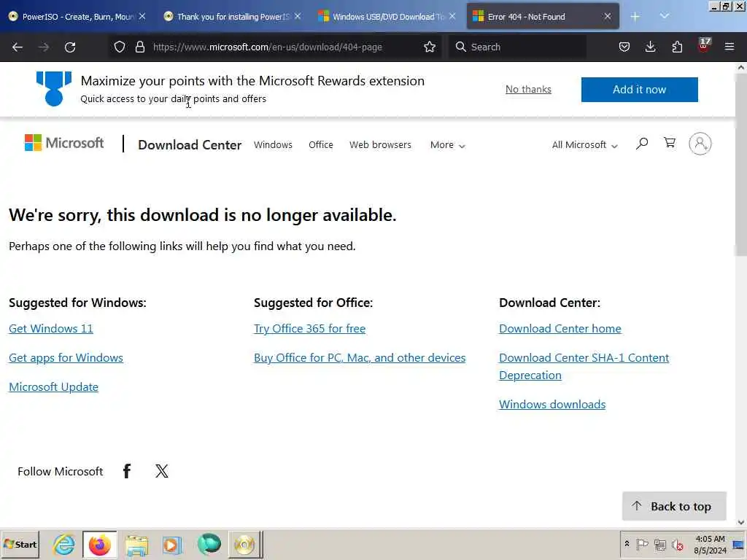Open the Firefox hamburger menu

(729, 47)
